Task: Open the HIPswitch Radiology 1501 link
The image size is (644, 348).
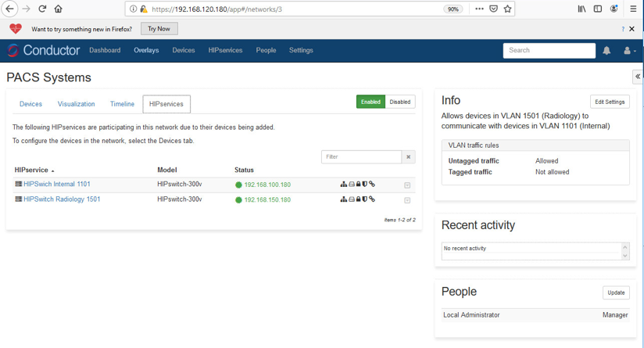Action: click(x=62, y=199)
